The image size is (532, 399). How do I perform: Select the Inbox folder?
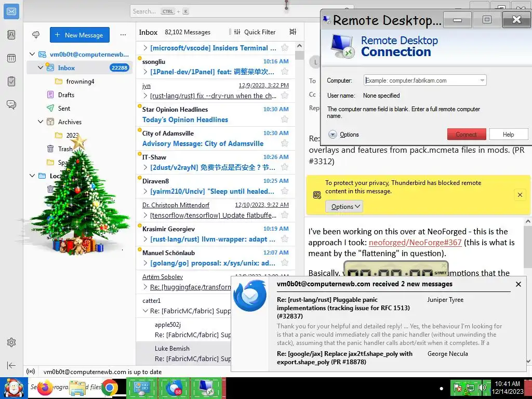[x=79, y=68]
